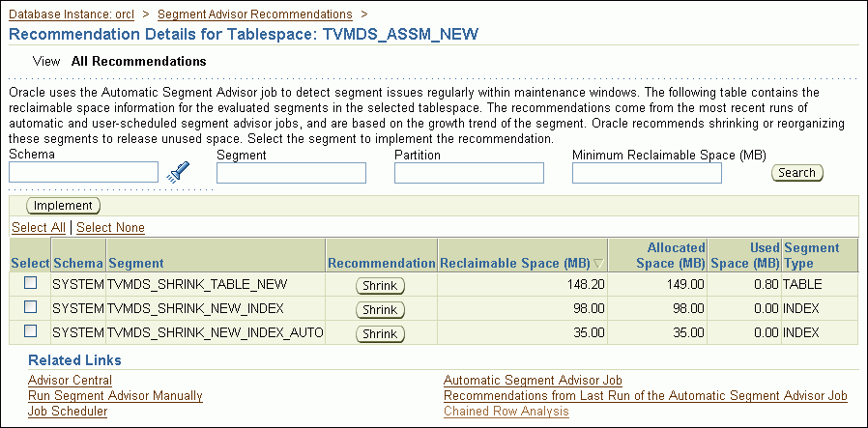The height and width of the screenshot is (428, 868).
Task: Click the Implement button
Action: point(63,206)
